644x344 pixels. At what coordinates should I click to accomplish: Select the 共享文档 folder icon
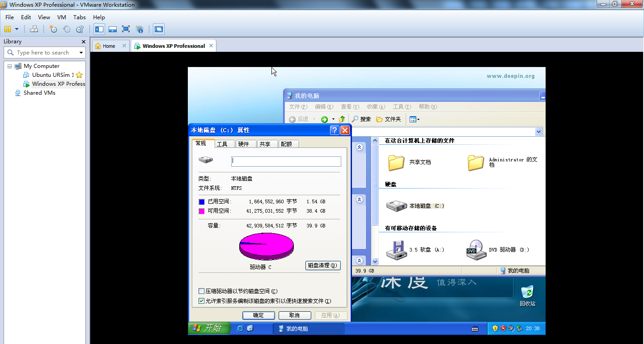coord(396,163)
